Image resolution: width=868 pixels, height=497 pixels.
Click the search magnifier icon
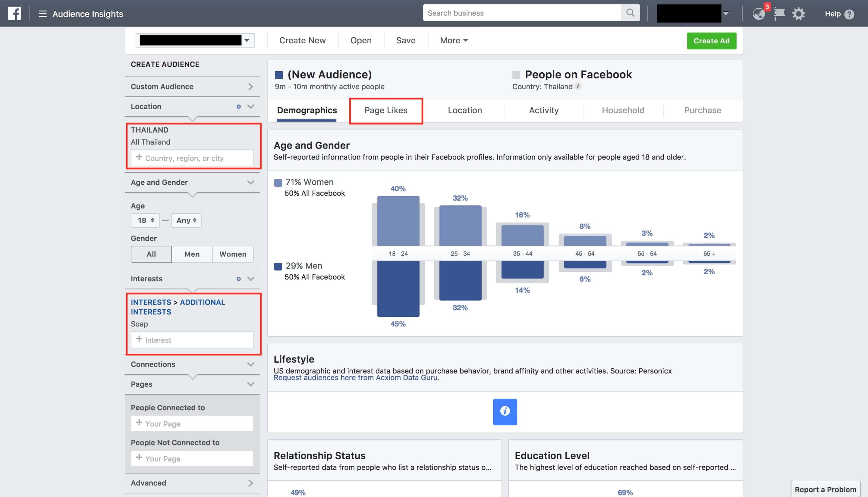coord(630,13)
